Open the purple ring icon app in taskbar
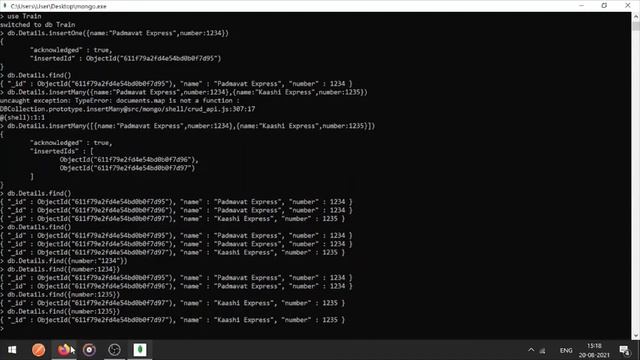640x360 pixels. (x=89, y=350)
